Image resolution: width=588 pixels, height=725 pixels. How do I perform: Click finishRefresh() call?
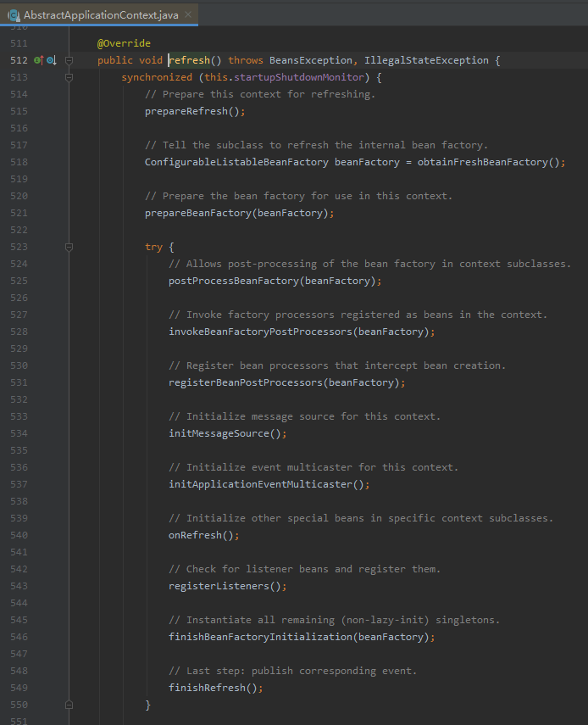[216, 688]
